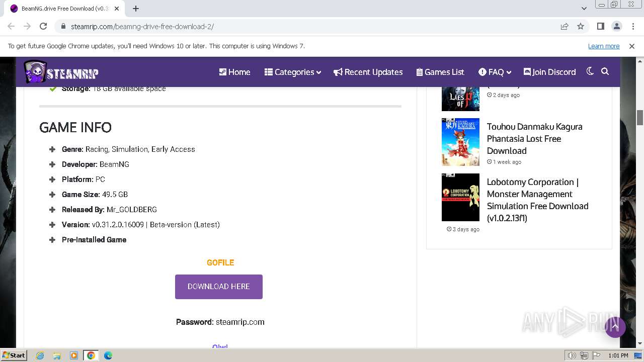Screen dimensions: 644x362
Task: Open Lobotomy Corporation Free Download link
Action: 538,200
